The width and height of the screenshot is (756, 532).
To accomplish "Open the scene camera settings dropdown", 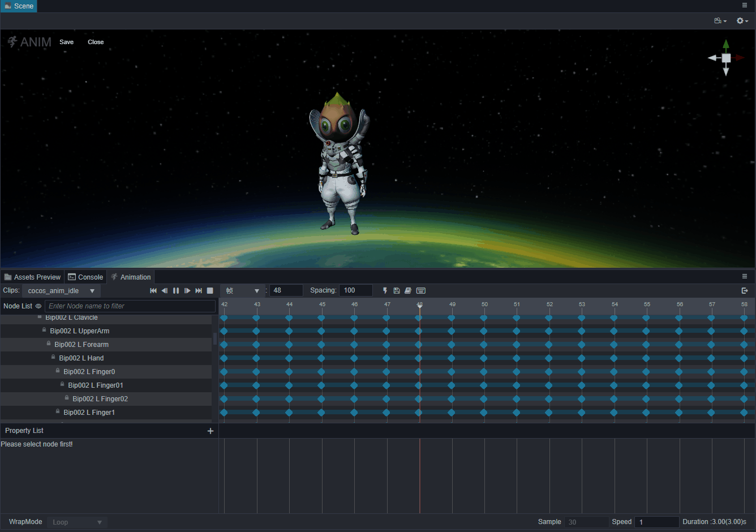I will click(720, 21).
